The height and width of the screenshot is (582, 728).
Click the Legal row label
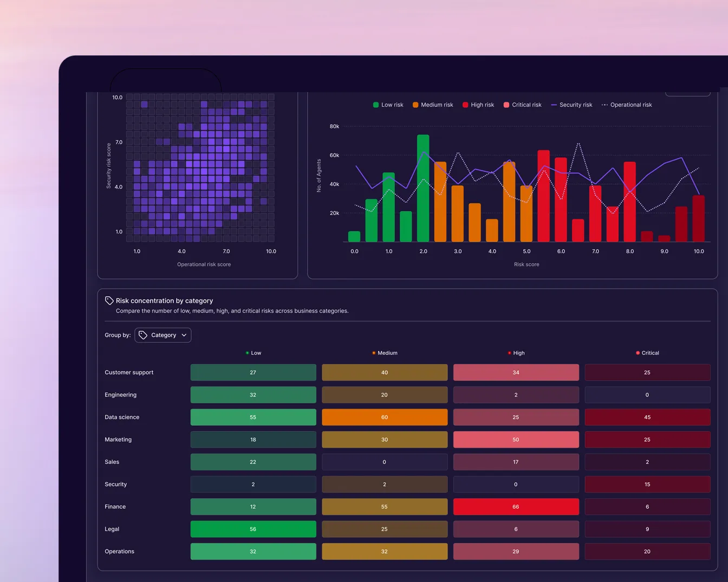pos(112,529)
